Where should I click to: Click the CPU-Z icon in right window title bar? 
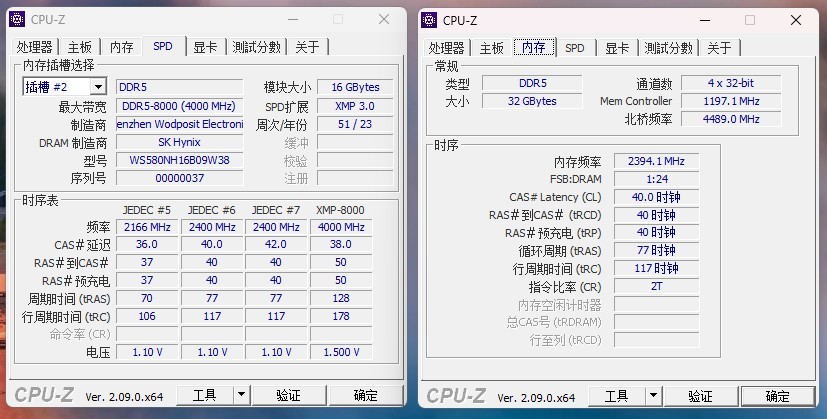tap(429, 20)
